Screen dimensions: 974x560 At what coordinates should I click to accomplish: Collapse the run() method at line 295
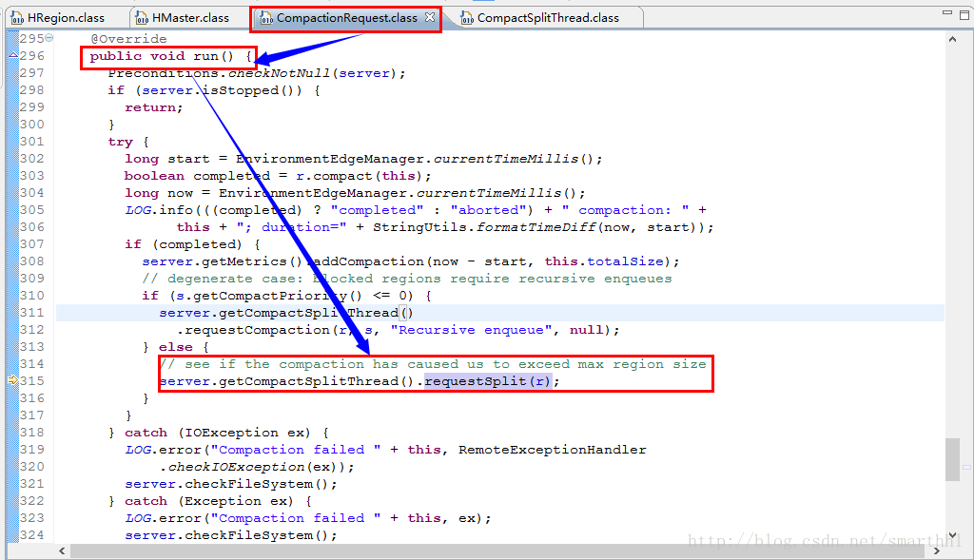[49, 38]
